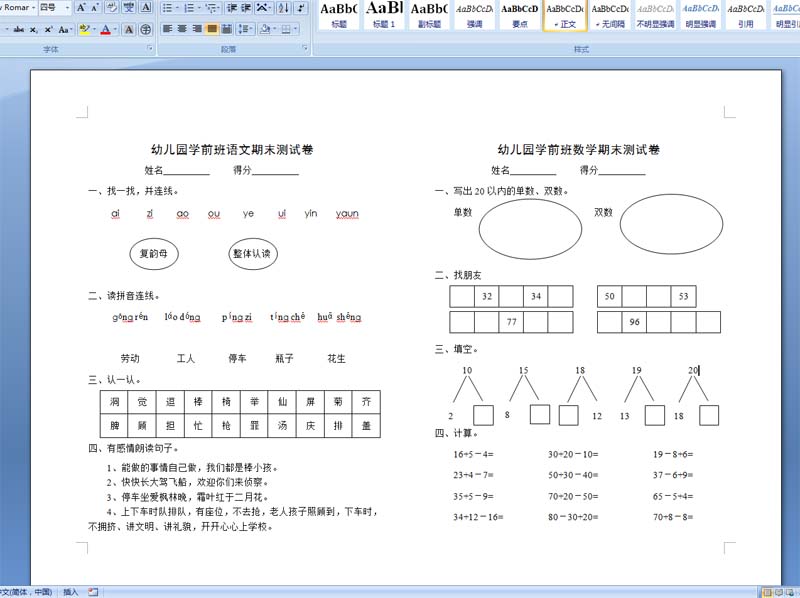Apply the 明显强调 style
This screenshot has width=800, height=598.
[701, 15]
